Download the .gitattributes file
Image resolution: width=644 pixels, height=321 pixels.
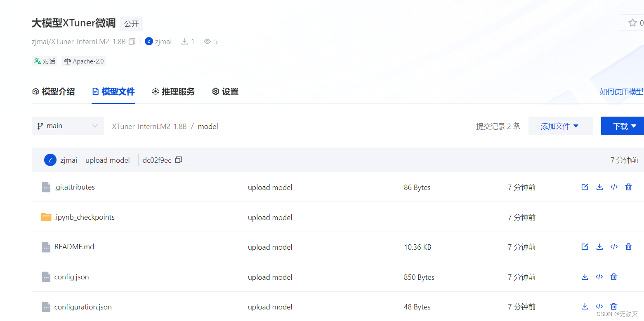point(599,187)
